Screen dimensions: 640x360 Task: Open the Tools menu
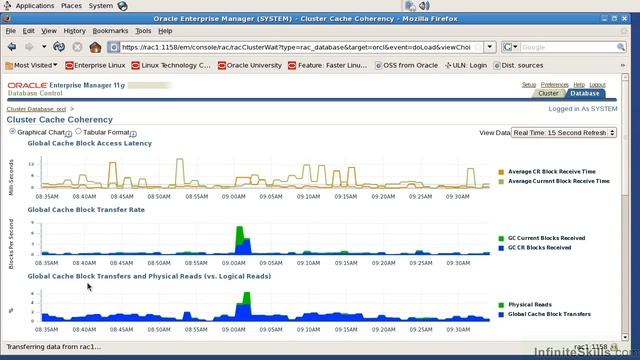click(143, 31)
